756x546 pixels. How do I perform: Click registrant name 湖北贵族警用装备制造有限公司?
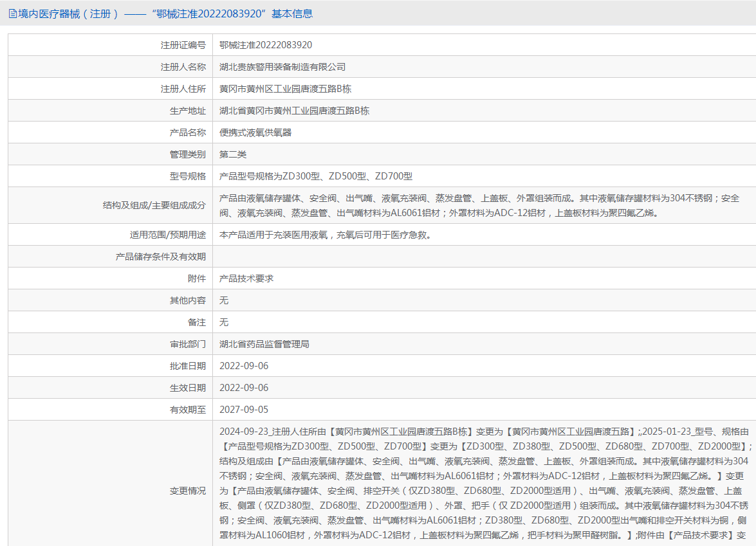[x=282, y=67]
